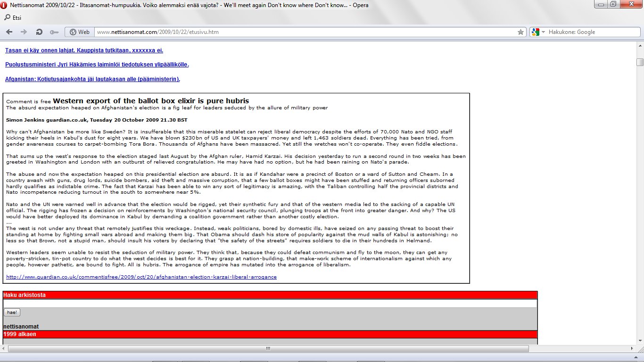Open the guardian.co.uk article URL link
644x362 pixels.
(141, 277)
